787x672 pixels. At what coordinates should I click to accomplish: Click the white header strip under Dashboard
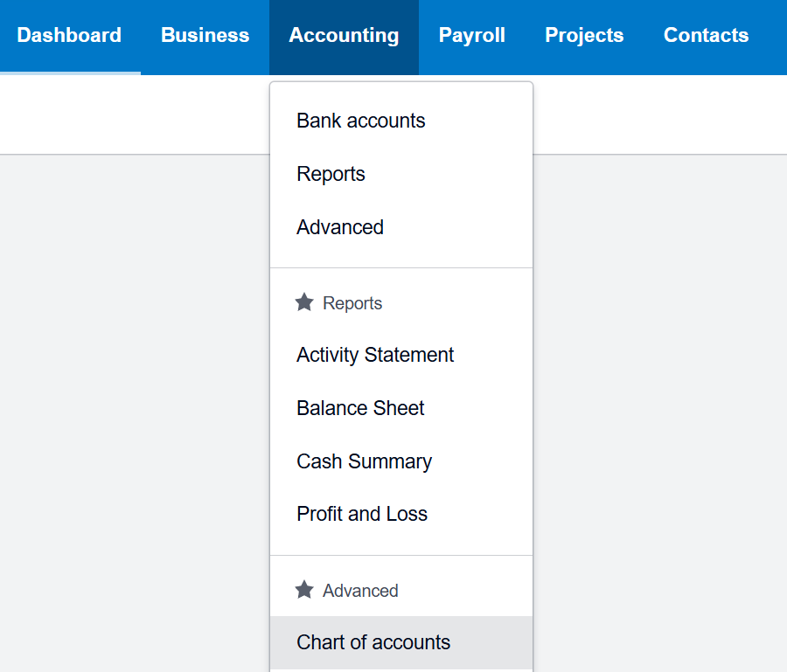[131, 114]
